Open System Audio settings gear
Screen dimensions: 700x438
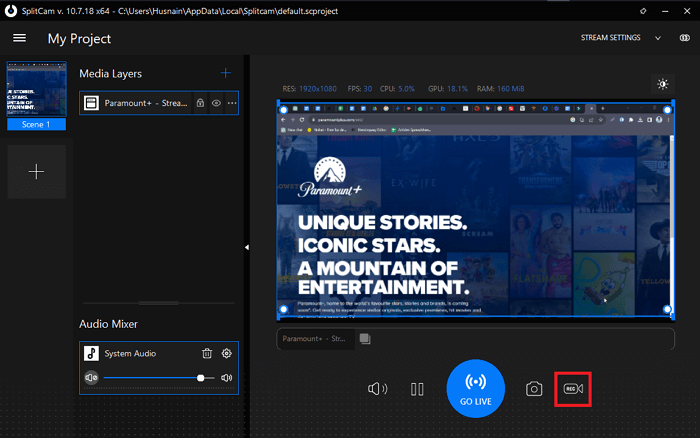pyautogui.click(x=227, y=354)
